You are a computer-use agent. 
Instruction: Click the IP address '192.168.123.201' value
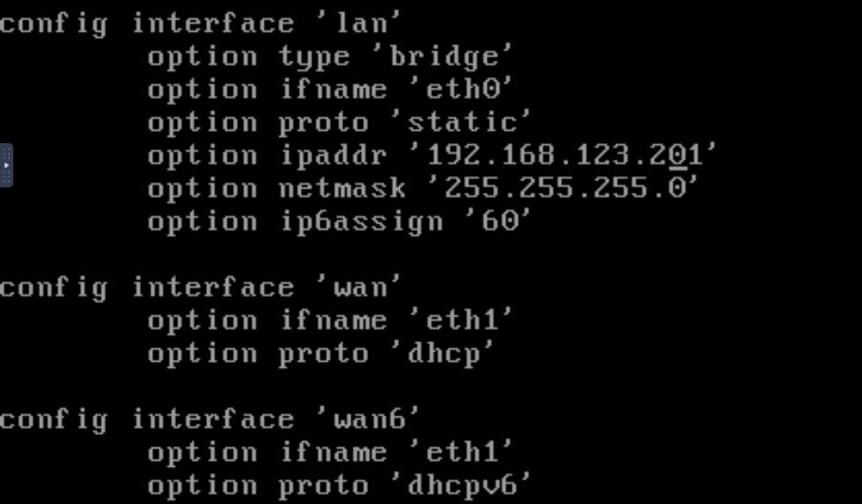564,156
